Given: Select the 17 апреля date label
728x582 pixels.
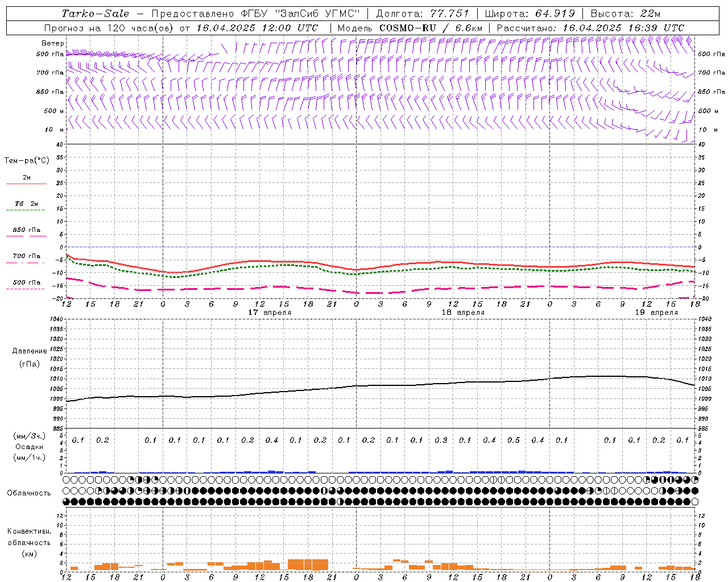Looking at the screenshot, I should point(270,313).
